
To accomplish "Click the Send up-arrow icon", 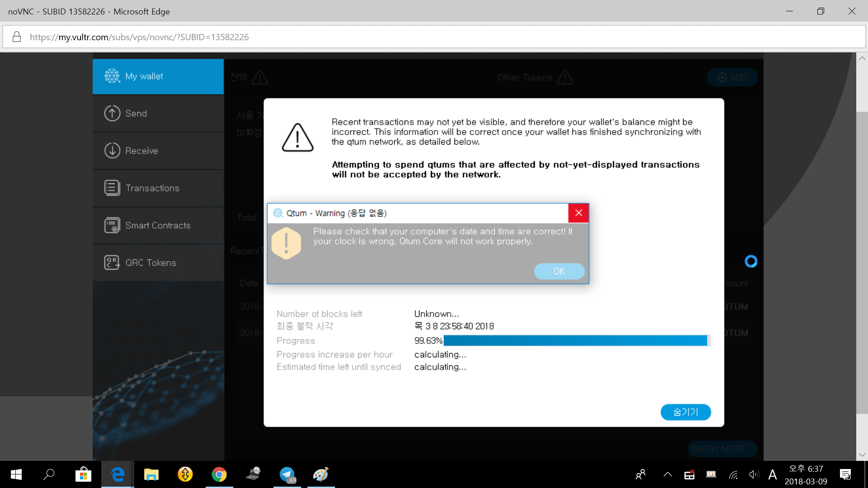I will (x=112, y=113).
